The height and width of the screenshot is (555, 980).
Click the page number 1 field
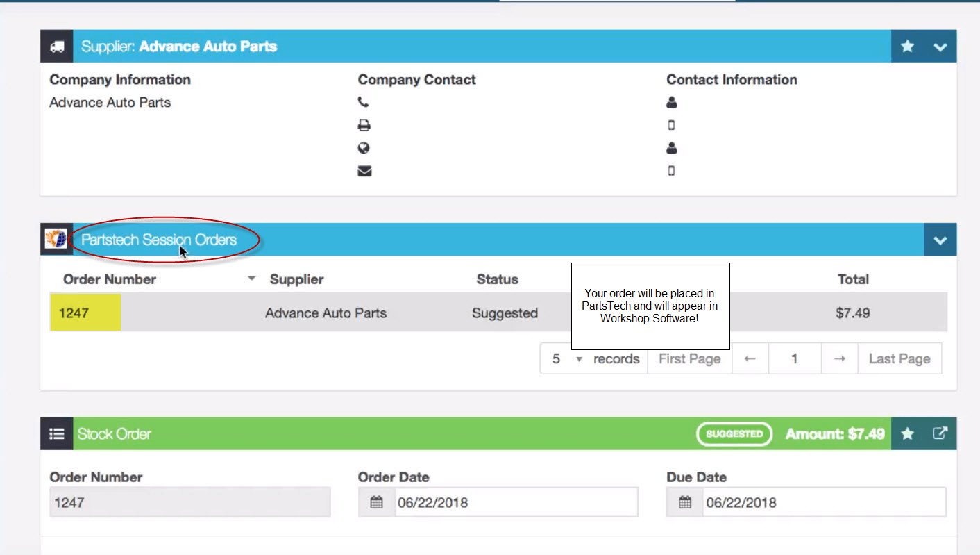pyautogui.click(x=794, y=358)
